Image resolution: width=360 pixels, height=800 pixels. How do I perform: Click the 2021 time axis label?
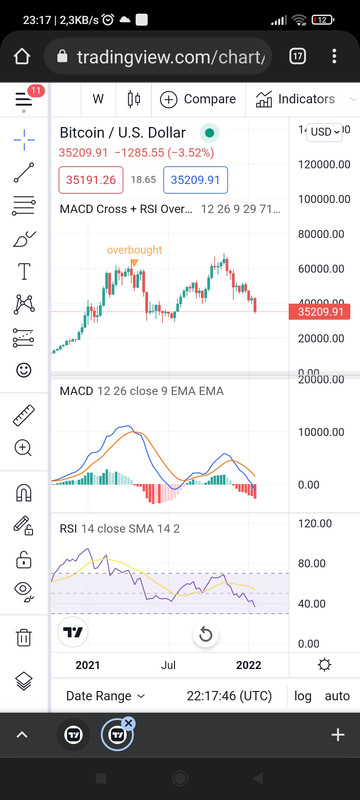88,665
